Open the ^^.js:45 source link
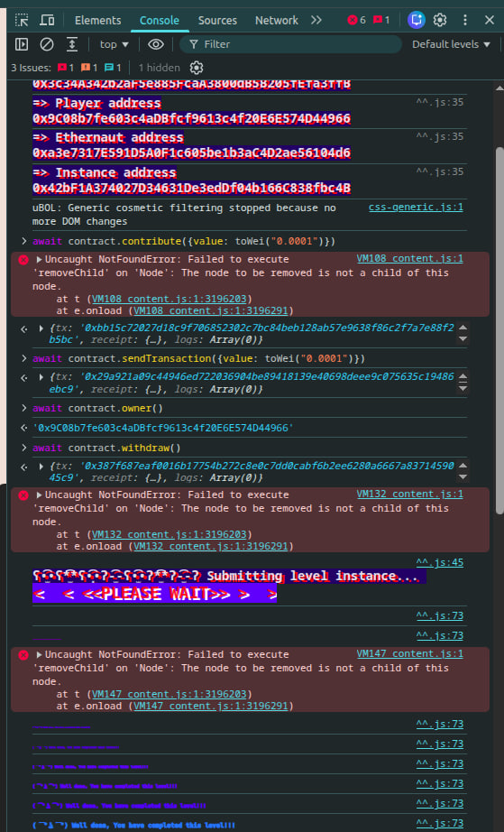The width and height of the screenshot is (504, 832). click(x=440, y=562)
